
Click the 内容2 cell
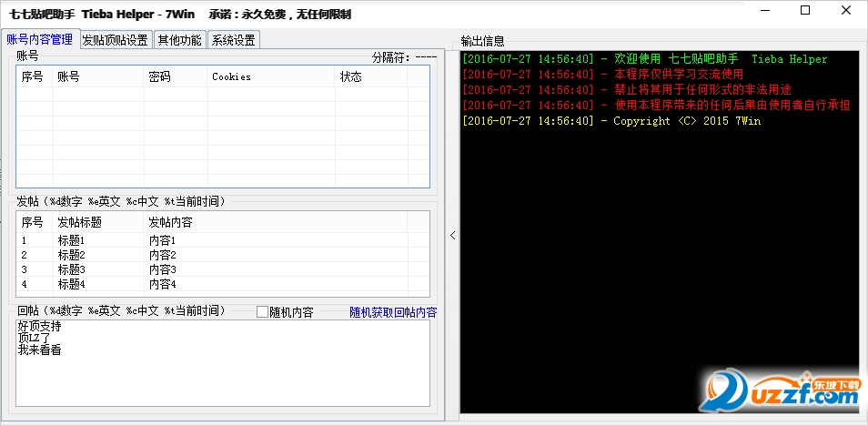click(162, 256)
